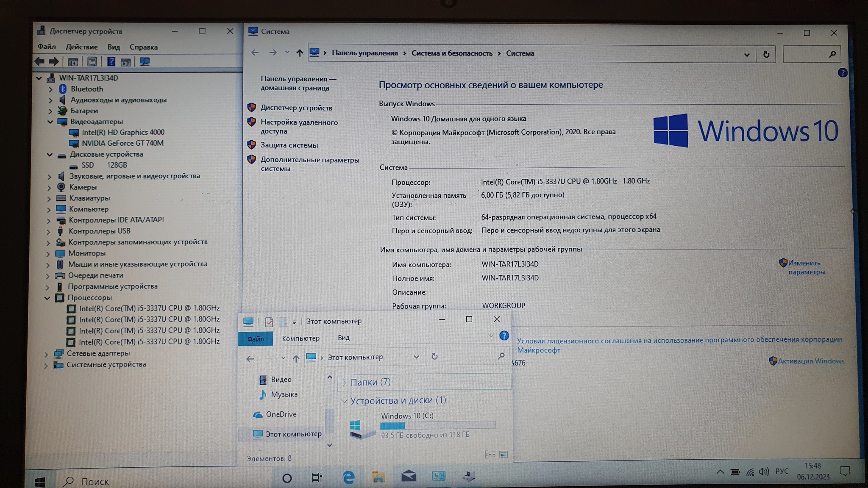Collapse the Процессоры tree node
Screen dimensions: 868x488
47,298
